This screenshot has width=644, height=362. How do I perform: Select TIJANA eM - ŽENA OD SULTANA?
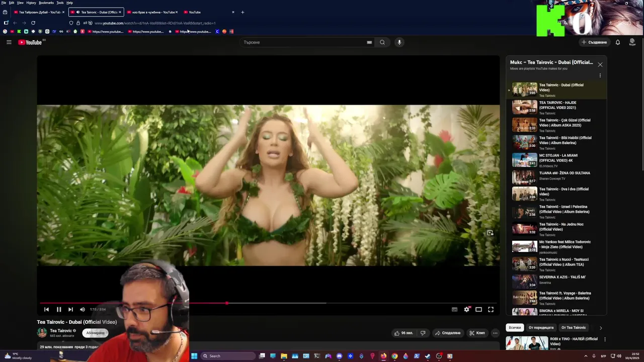(556, 177)
